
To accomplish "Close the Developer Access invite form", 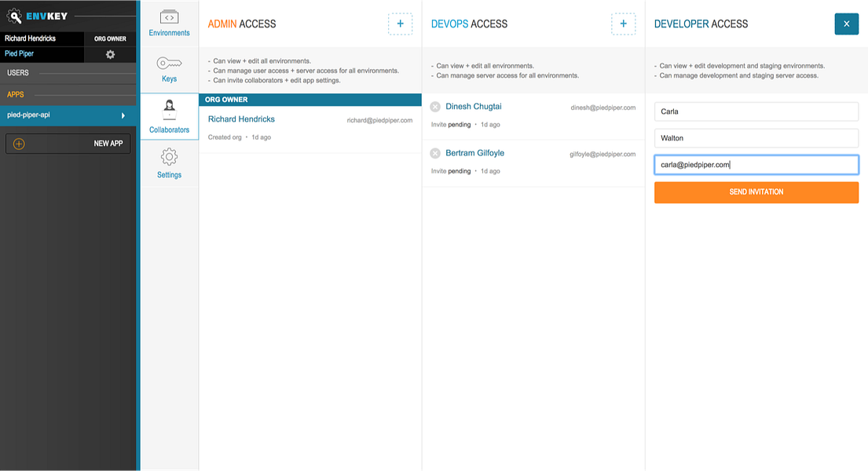I will 847,24.
